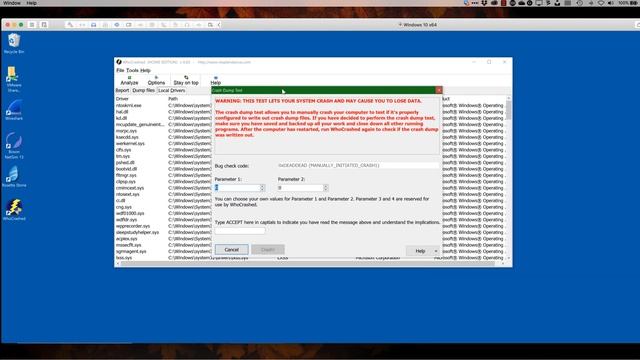Focus the Parameter 1 input field
Viewport: 640px width, 360px height.
[237, 187]
